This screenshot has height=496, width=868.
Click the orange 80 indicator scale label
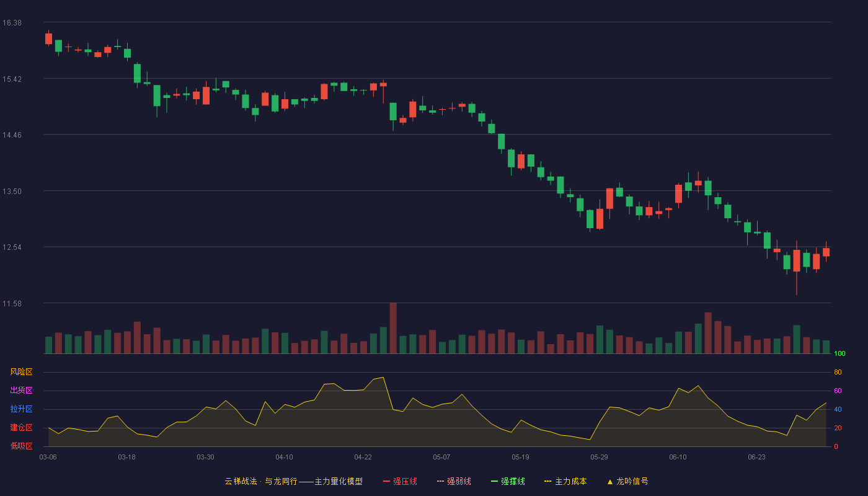click(838, 372)
